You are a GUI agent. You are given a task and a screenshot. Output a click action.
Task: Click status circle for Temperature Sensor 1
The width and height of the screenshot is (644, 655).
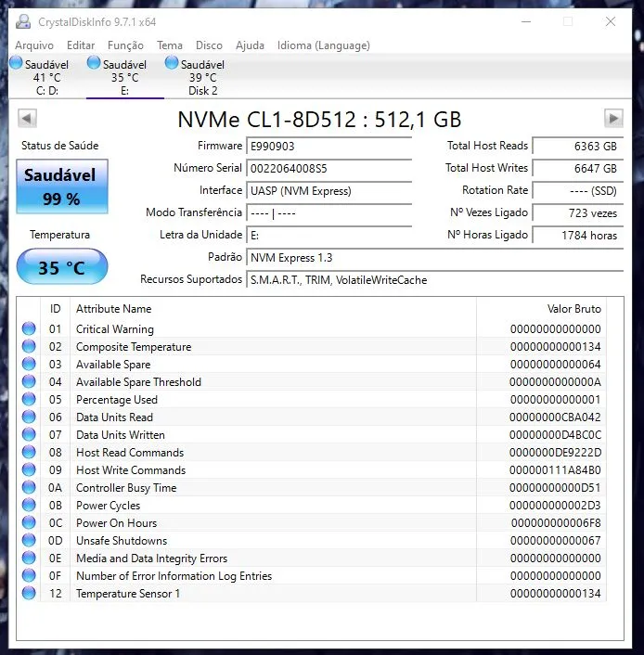tap(29, 593)
